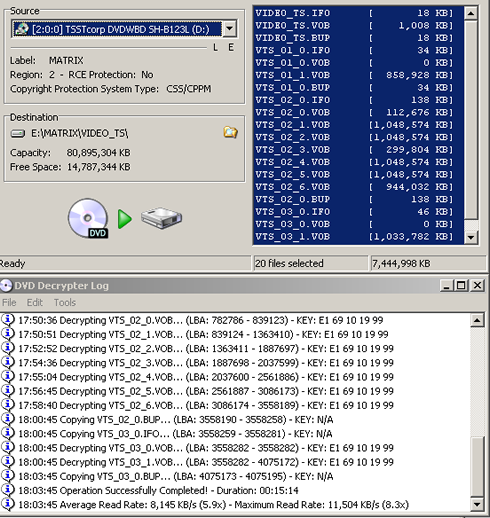Open the File menu in log window
The image size is (490, 518).
9,302
